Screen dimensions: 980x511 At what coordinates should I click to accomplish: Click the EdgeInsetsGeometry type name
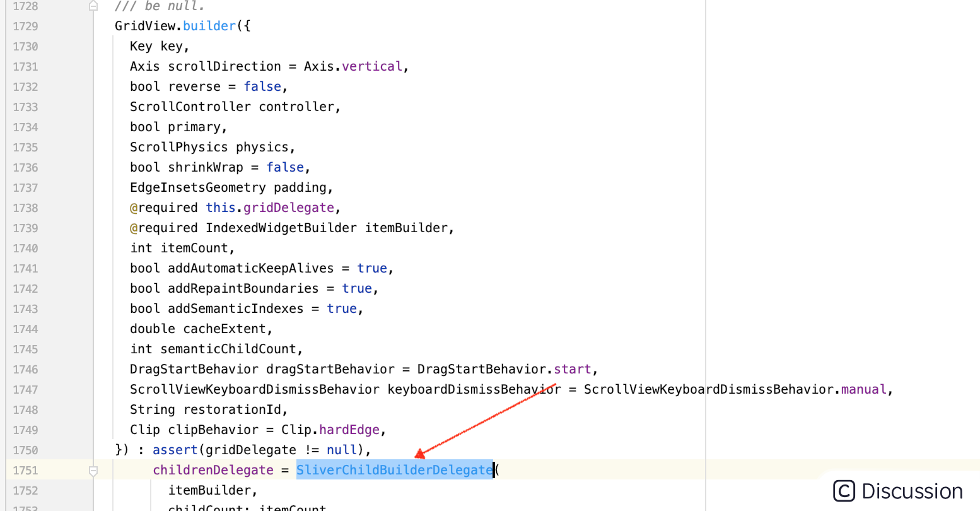pos(198,187)
